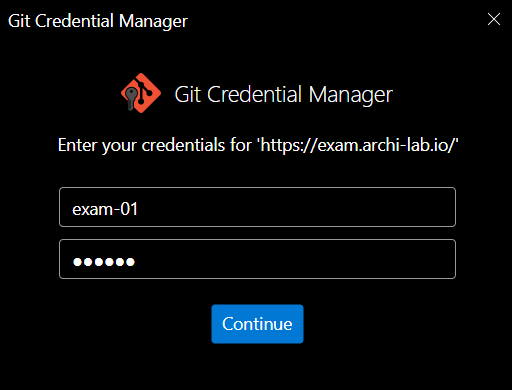Click the title bar text Git Credential Manager
Image resolution: width=512 pixels, height=390 pixels.
coord(98,21)
